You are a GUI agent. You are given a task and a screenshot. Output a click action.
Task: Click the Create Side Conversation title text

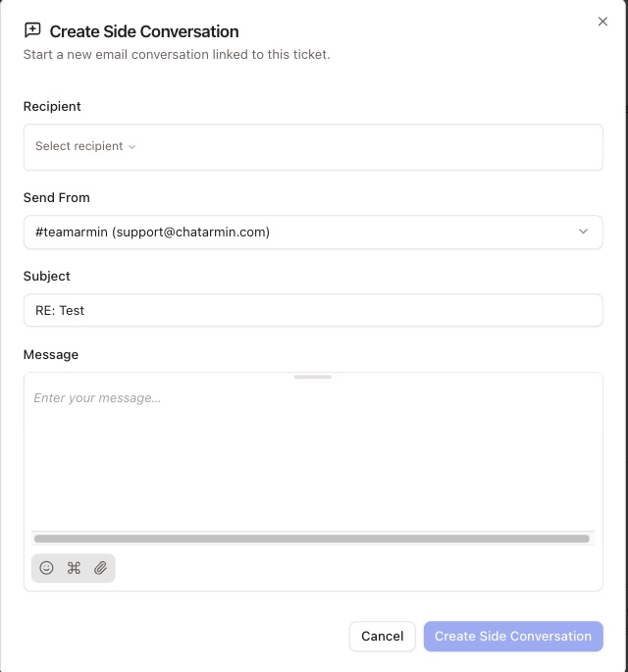point(144,32)
